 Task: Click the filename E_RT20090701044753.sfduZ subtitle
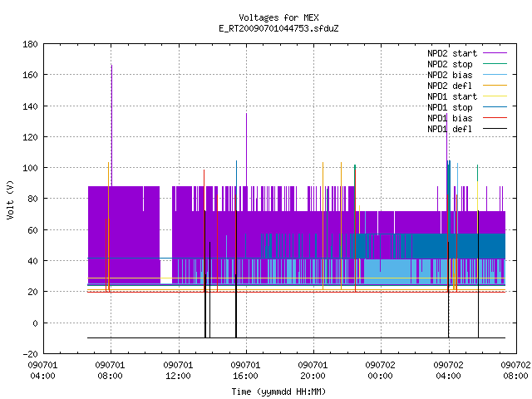point(278,28)
